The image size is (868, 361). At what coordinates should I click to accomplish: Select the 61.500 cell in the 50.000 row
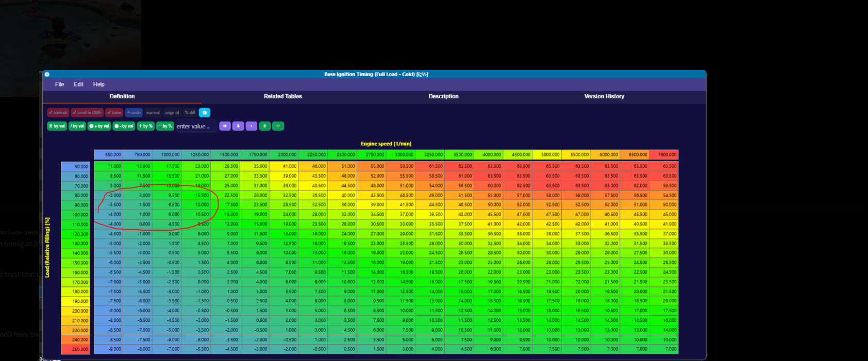pyautogui.click(x=430, y=166)
